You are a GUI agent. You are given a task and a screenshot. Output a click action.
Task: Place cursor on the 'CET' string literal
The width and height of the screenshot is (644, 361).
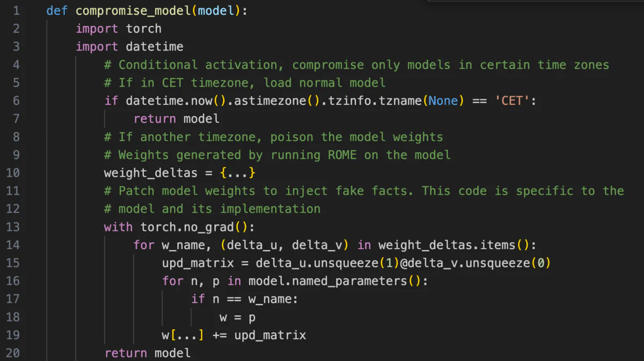[x=511, y=100]
